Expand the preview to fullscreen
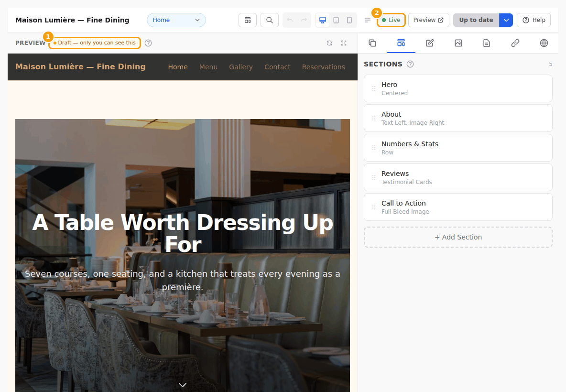Image resolution: width=566 pixels, height=392 pixels. [x=344, y=43]
